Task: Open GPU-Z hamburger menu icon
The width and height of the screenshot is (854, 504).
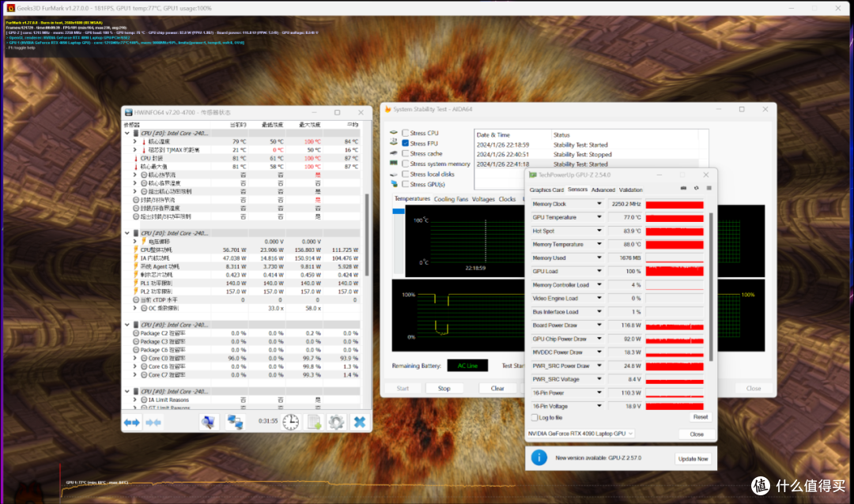Action: (709, 188)
